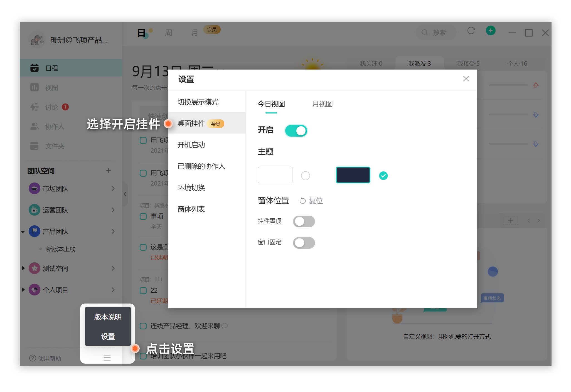
Task: Expand the 市场团队 chevron arrow
Action: click(113, 188)
